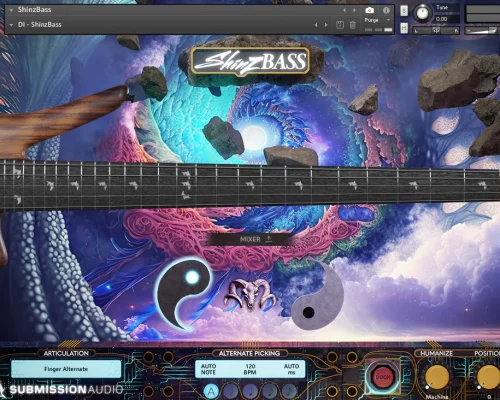Viewport: 500px width, 400px height.
Task: Click the grey stone yin-yang symbol
Action: (317, 297)
